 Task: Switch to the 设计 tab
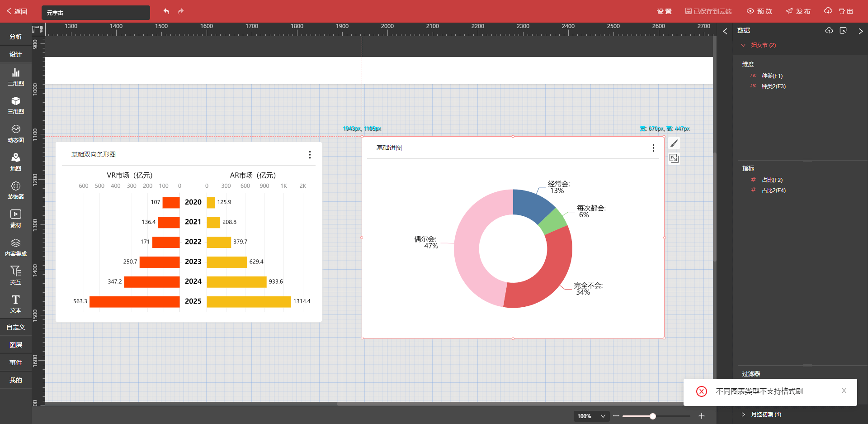[16, 54]
